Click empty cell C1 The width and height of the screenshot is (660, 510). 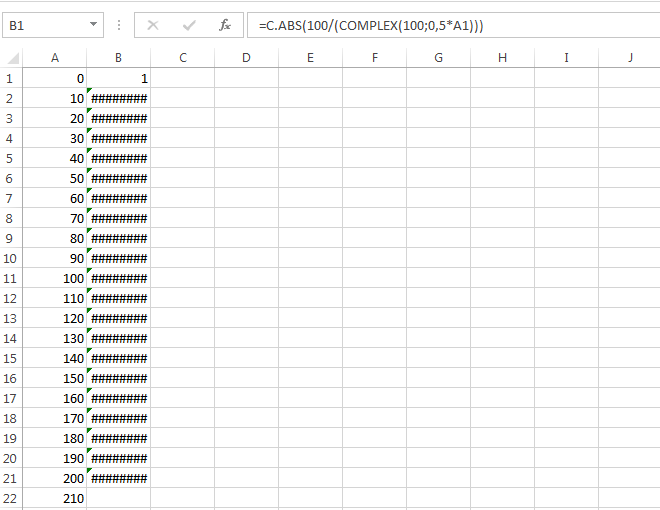tap(183, 78)
